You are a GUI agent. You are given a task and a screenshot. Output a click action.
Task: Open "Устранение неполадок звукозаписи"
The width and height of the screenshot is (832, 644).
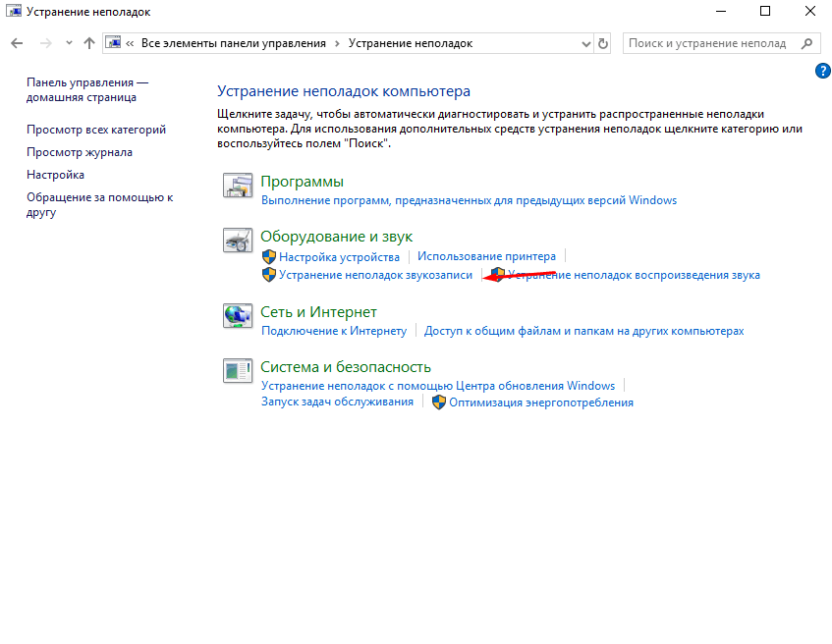point(375,275)
